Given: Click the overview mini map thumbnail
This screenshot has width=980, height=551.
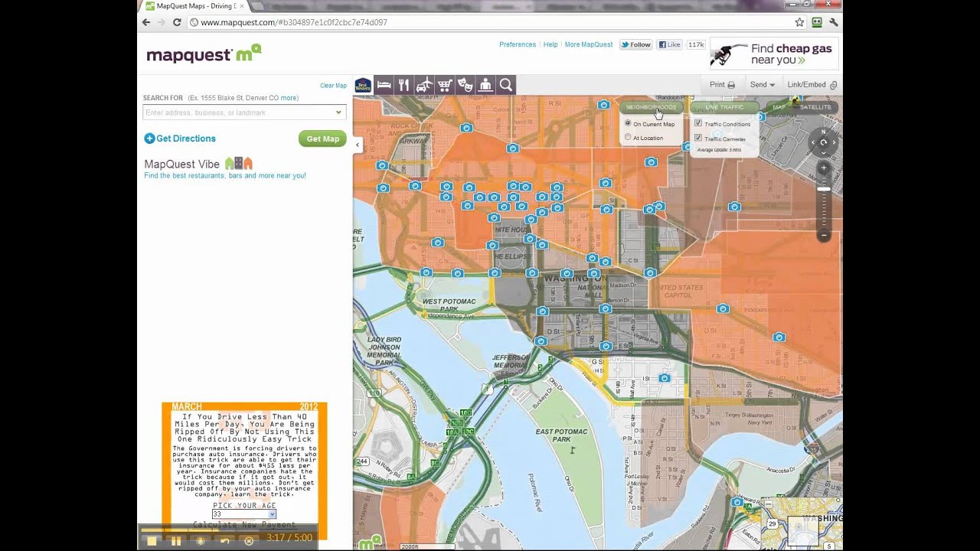Looking at the screenshot, I should (x=802, y=523).
